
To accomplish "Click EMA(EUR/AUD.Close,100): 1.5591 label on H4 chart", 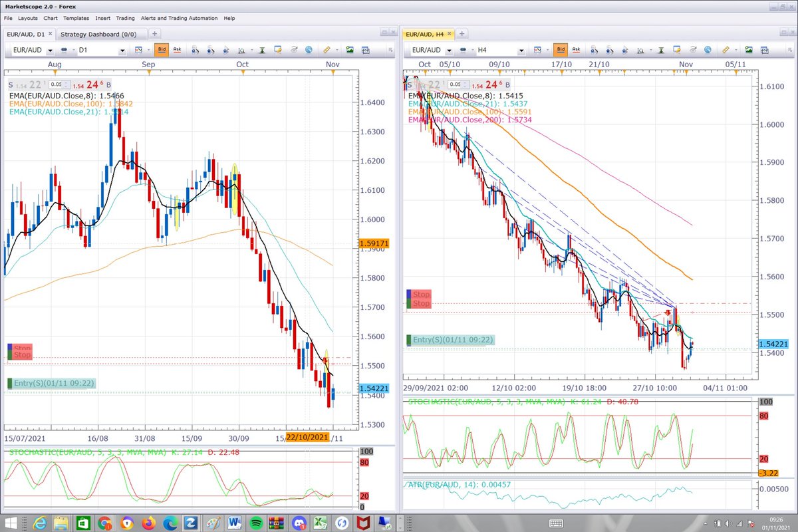I will coord(470,111).
